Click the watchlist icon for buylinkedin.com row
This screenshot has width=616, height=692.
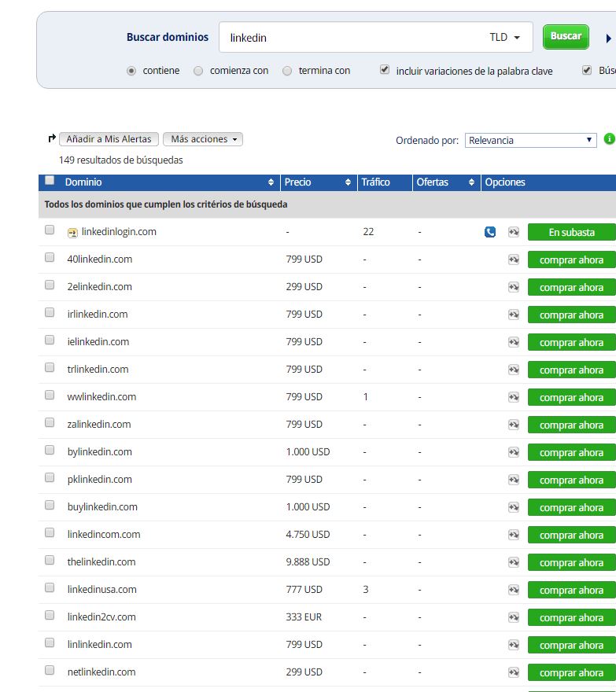pos(514,507)
